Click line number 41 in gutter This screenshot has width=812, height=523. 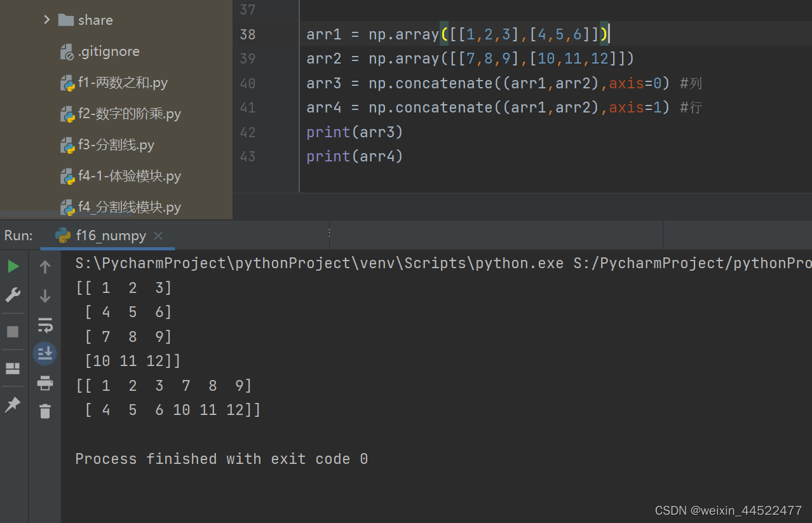tap(248, 107)
